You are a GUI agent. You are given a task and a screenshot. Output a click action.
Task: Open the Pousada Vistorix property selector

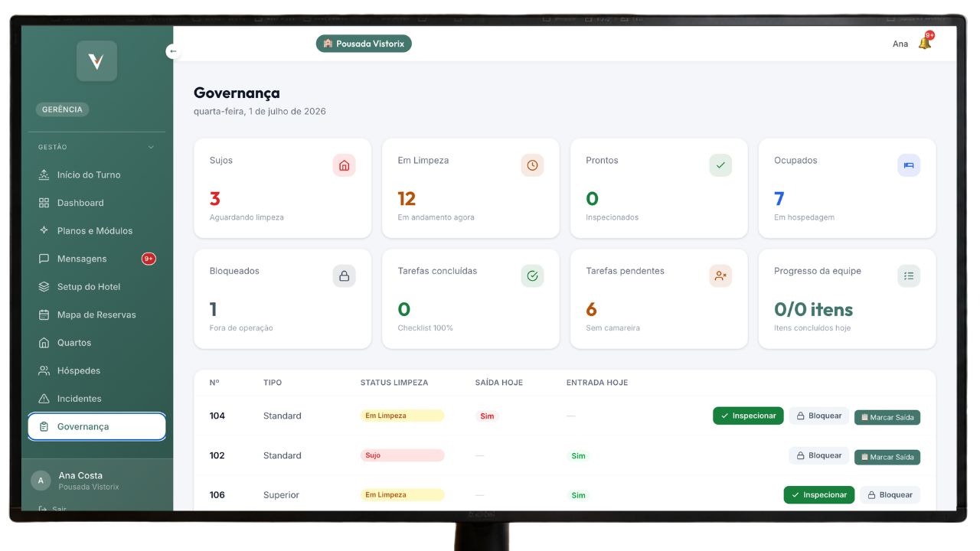click(364, 44)
